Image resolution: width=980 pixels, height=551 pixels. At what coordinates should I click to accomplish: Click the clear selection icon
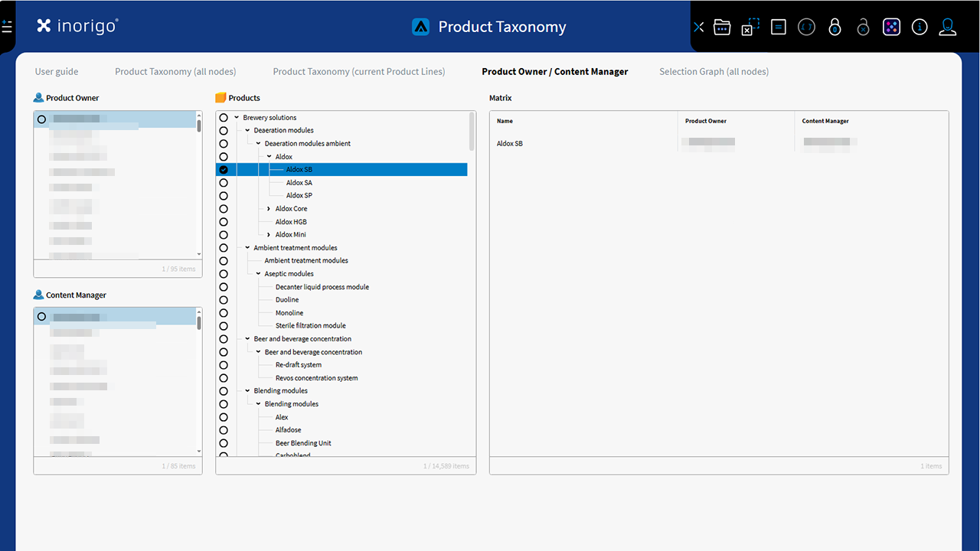750,28
